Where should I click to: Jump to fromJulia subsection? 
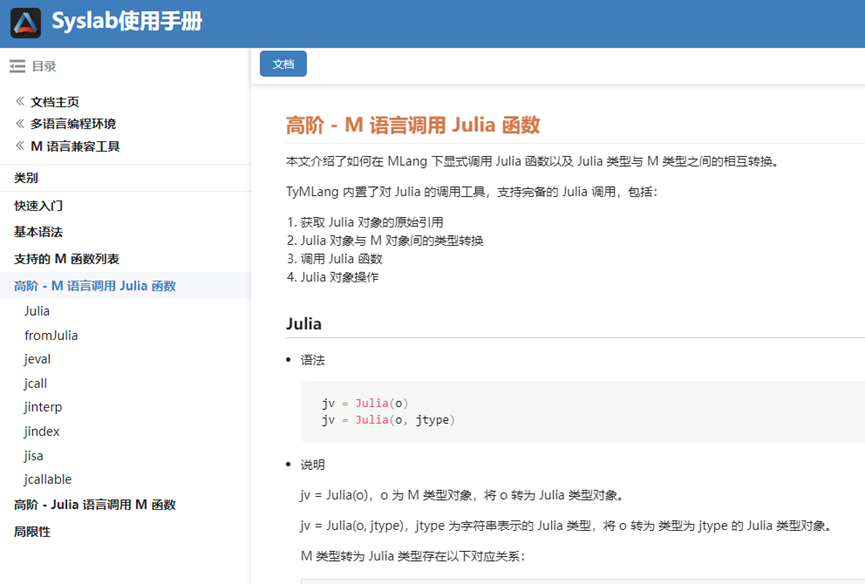coord(51,335)
